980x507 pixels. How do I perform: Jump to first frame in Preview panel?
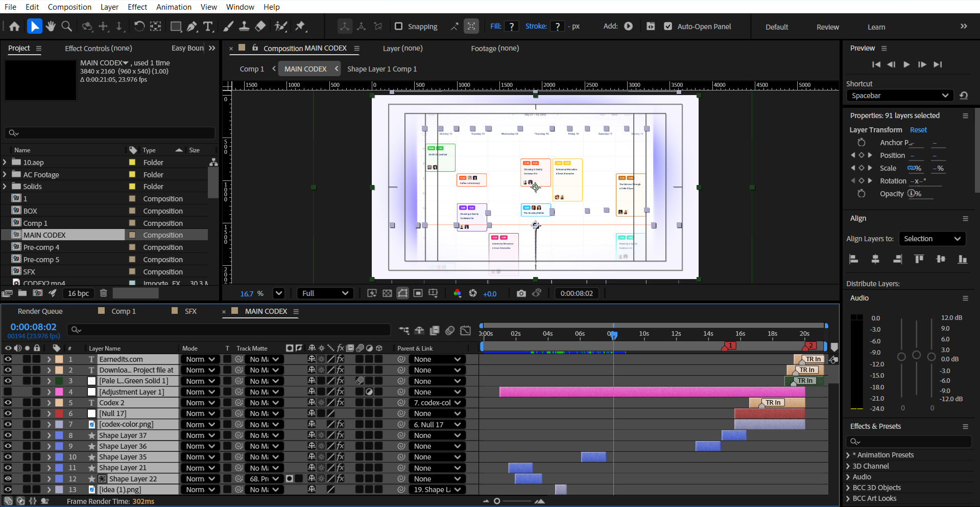coord(876,64)
